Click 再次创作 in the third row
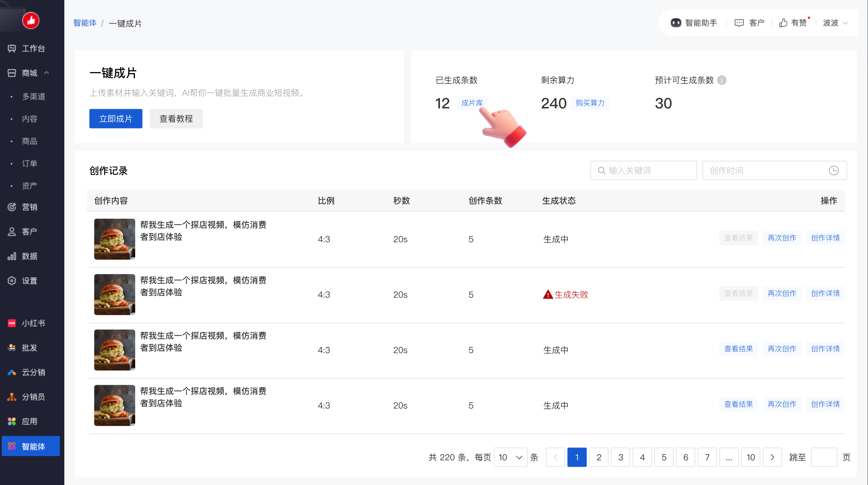868x485 pixels. 782,348
